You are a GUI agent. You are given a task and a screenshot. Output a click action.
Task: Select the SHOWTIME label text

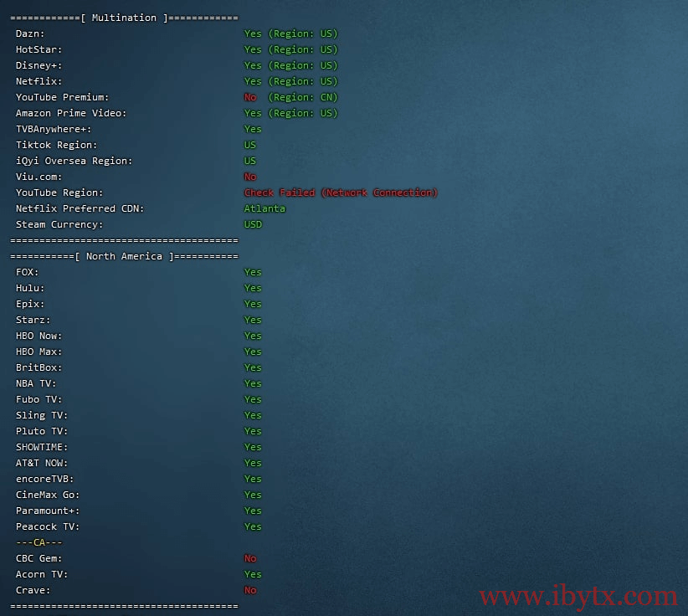pyautogui.click(x=42, y=447)
